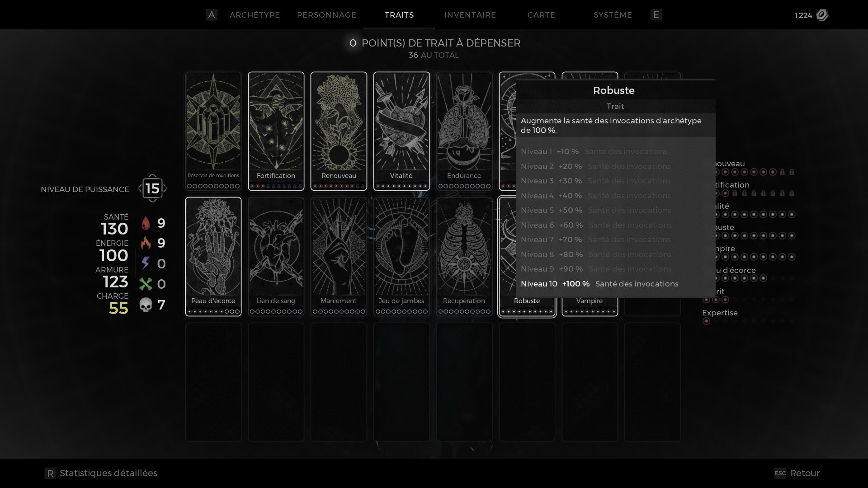868x488 pixels.
Task: Choose the Renouveau trait card
Action: [x=339, y=131]
